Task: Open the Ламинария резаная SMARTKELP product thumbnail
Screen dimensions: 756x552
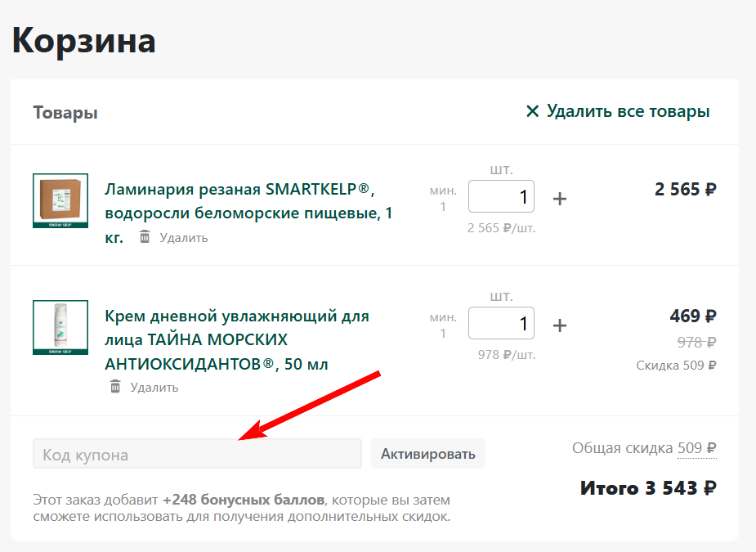Action: pyautogui.click(x=60, y=200)
